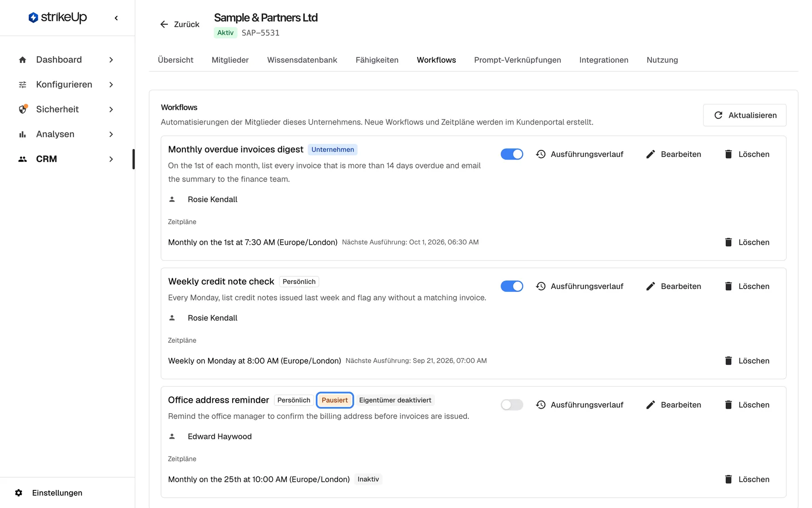Delete the Monthly on the 1st schedule
Viewport: 812px width, 508px height.
tap(747, 242)
